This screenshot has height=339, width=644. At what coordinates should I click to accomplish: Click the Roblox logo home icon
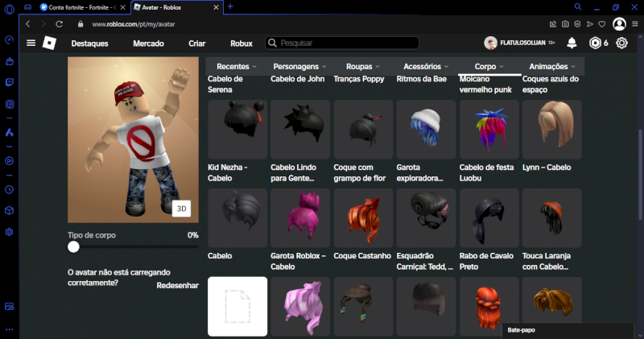pos(49,43)
